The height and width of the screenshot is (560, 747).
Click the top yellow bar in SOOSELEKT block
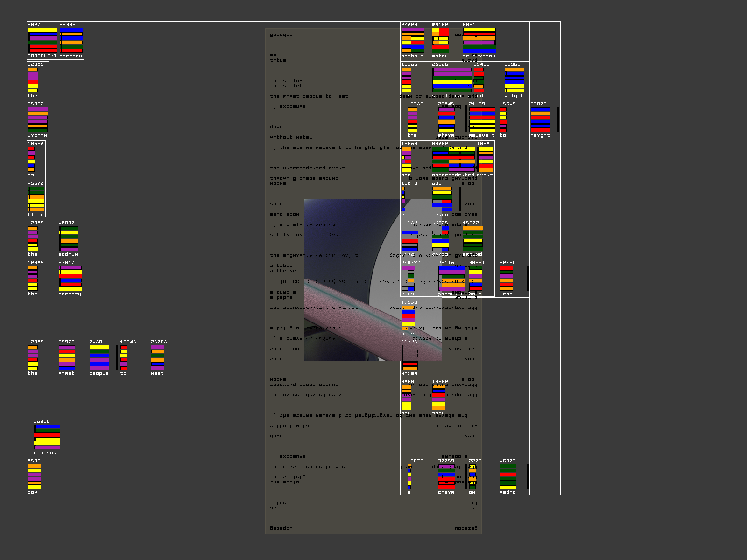click(x=42, y=30)
